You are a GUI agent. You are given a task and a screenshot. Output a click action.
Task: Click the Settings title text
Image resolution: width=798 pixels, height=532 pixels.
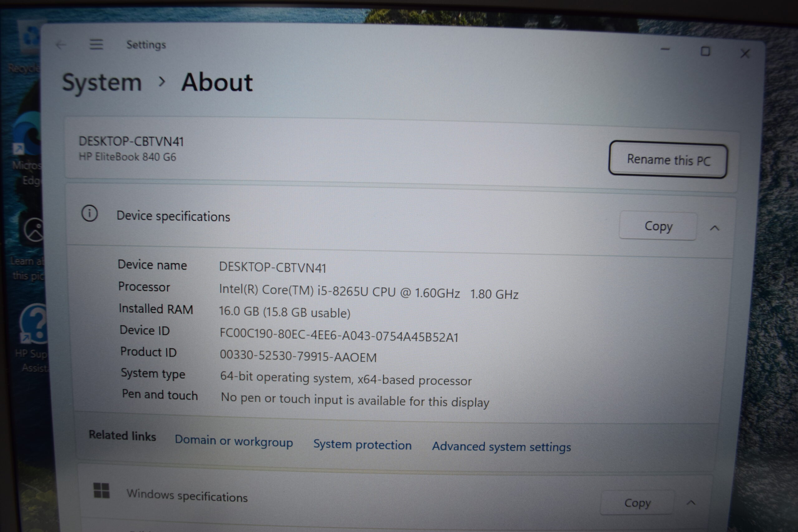click(146, 45)
